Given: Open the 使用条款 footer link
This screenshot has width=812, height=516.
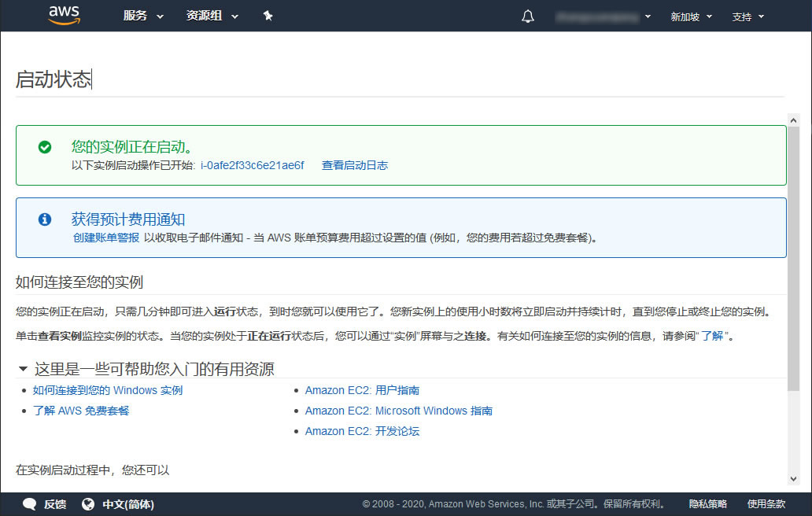Looking at the screenshot, I should (x=766, y=504).
